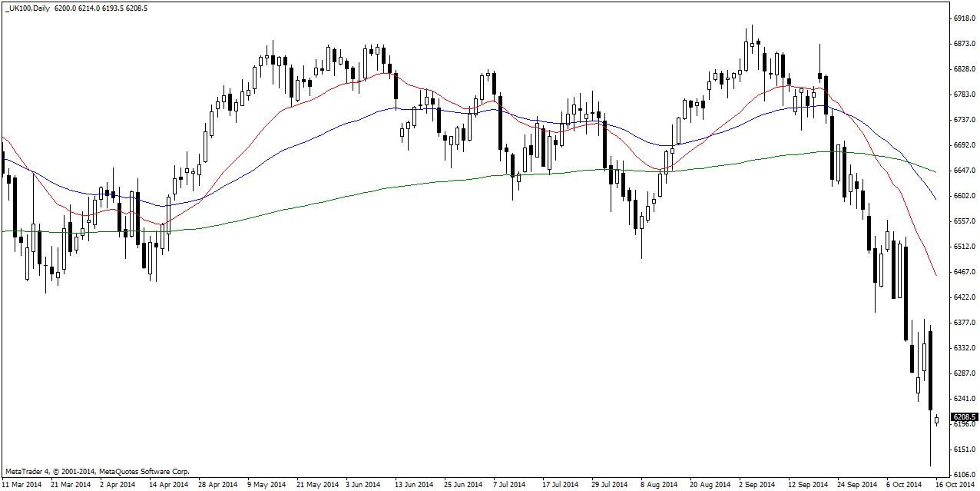Click the _UK100,Daily chart title label

coord(28,8)
